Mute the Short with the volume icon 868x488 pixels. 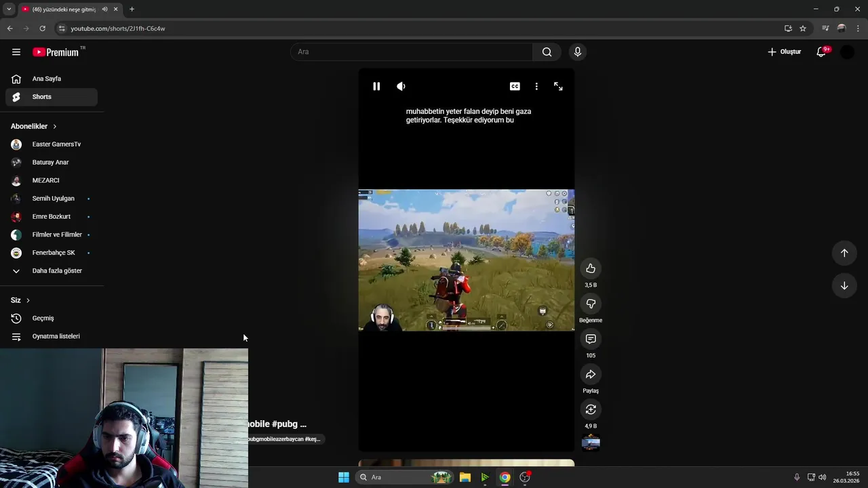click(x=401, y=86)
